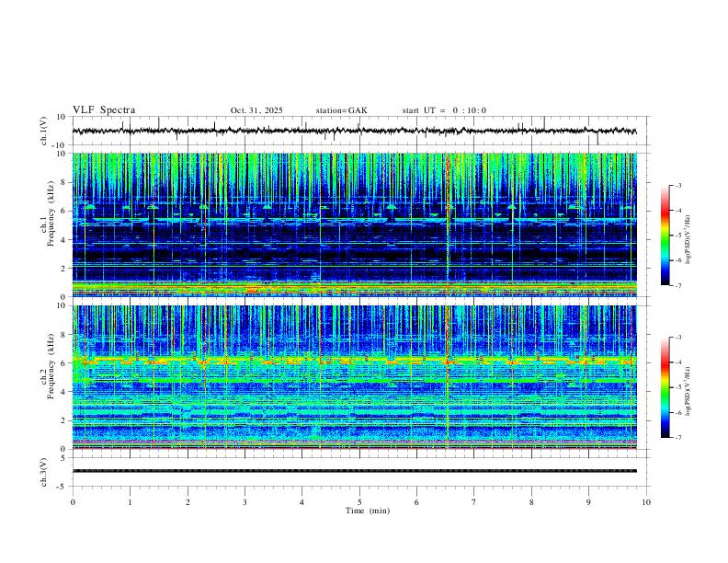Click time axis tick label 7
The image size is (728, 563).
pos(474,502)
